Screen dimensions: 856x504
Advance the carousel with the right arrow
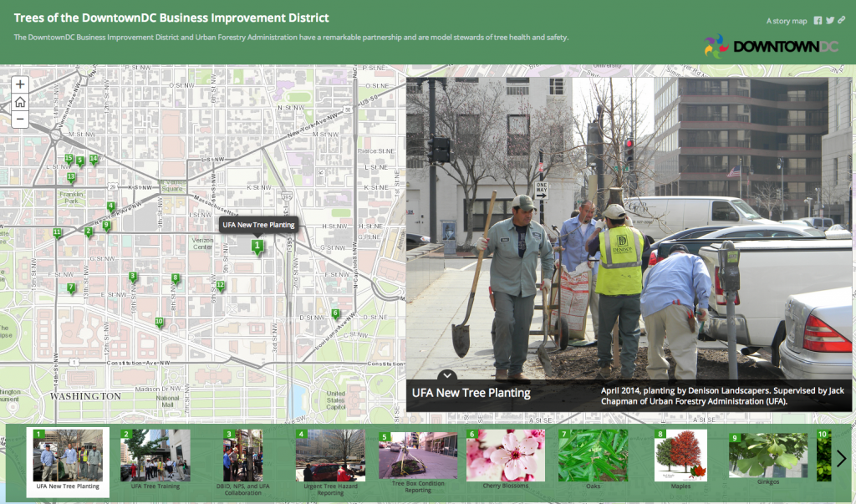[x=841, y=458]
